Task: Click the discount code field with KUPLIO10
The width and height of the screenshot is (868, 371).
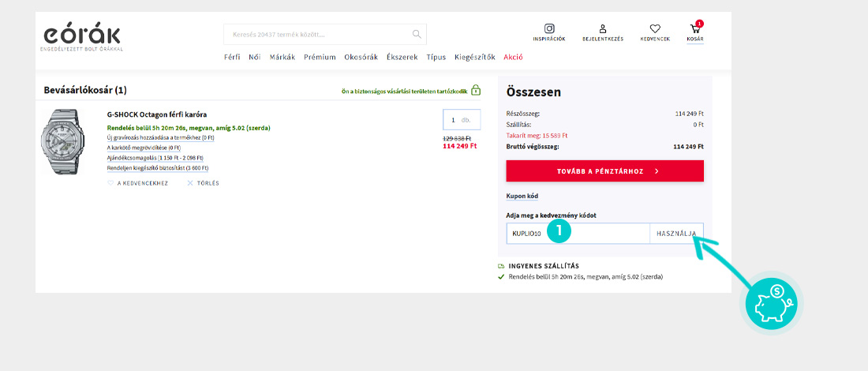Action: [578, 234]
